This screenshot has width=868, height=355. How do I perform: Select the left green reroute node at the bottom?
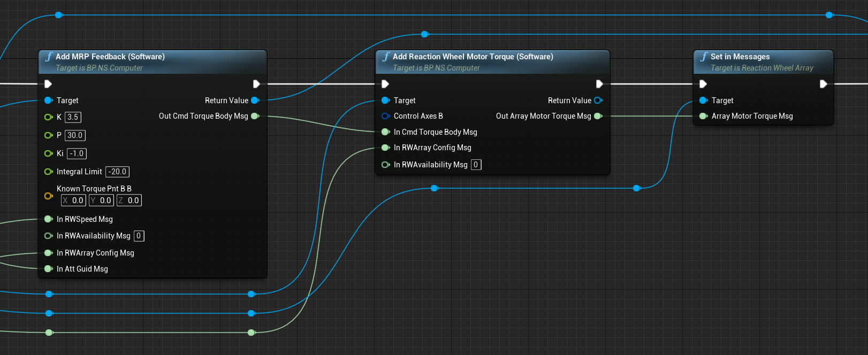[x=49, y=333]
